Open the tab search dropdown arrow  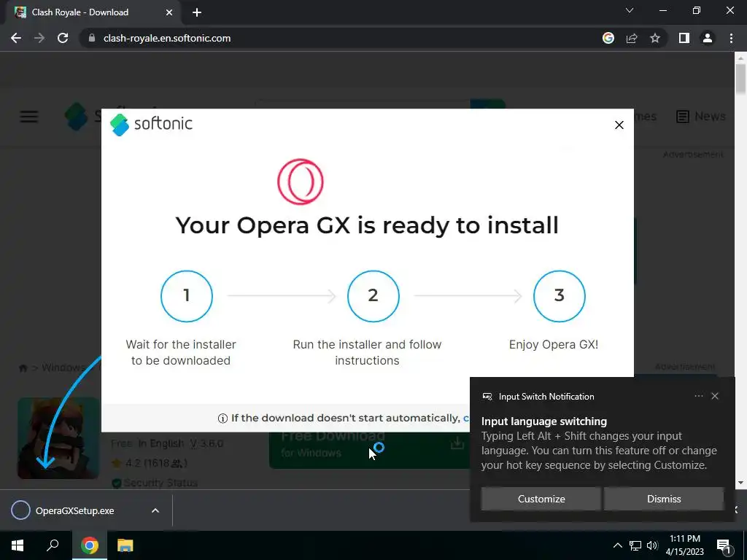pos(630,10)
